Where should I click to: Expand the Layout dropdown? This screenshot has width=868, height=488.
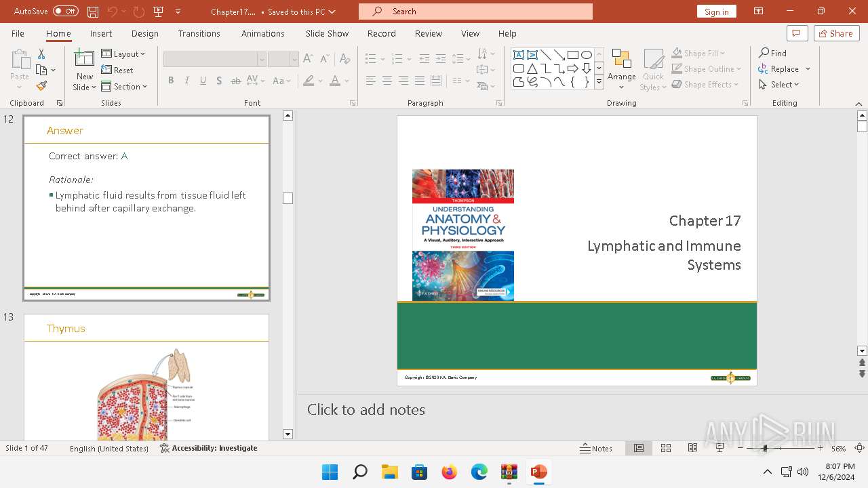pos(123,54)
